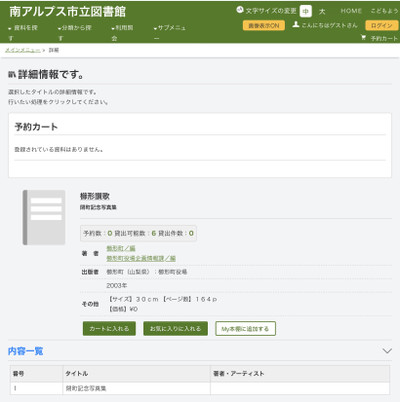
Task: Click the text-size icon beside 文字サイズの変更
Action: 240,10
